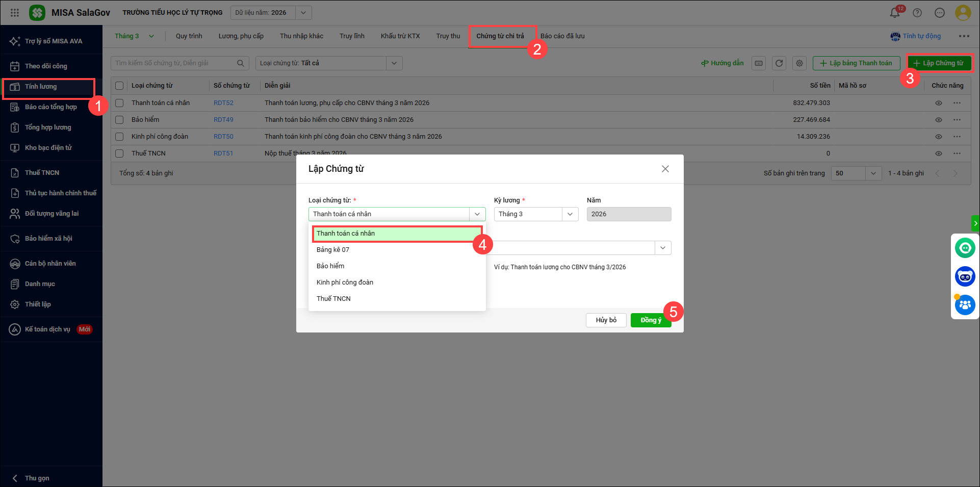The height and width of the screenshot is (487, 980).
Task: Open the Dữ liệu năm 2026 dropdown
Action: pos(303,13)
